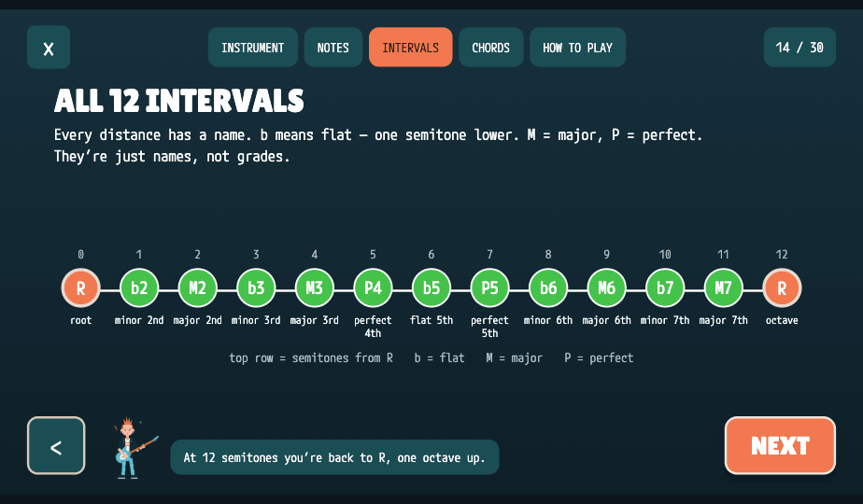Go back with the < button
863x504 pixels.
(x=56, y=446)
